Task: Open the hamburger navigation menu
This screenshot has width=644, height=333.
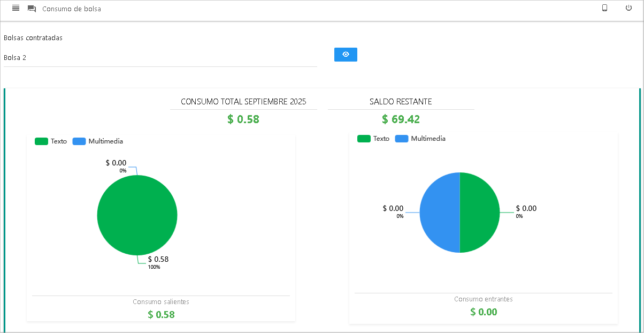Action: pos(16,9)
